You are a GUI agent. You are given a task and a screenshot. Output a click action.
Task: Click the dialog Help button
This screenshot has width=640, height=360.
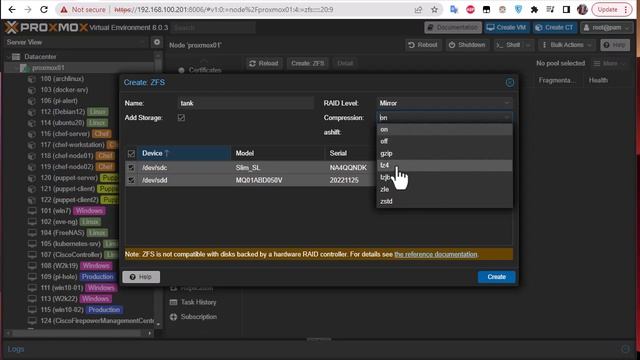coord(141,277)
